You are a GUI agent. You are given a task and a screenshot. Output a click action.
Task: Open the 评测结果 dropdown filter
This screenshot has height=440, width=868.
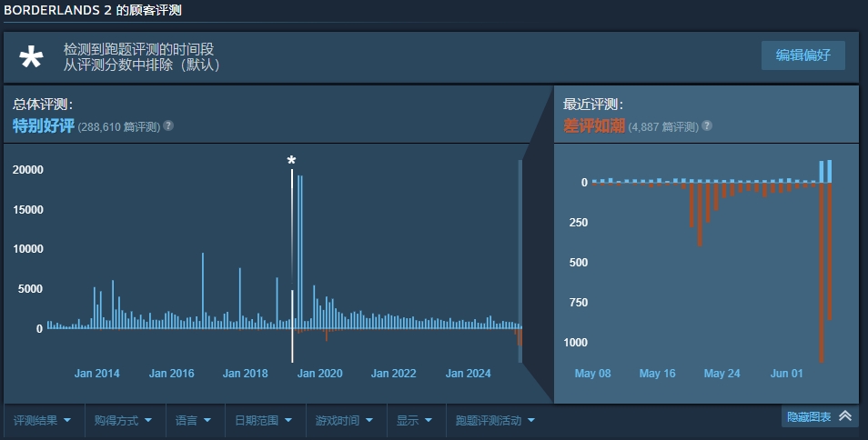[43, 421]
